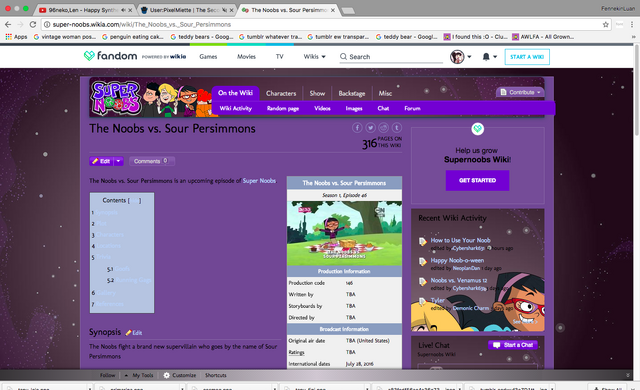Open the Characters menu
The height and width of the screenshot is (390, 640).
pyautogui.click(x=281, y=93)
